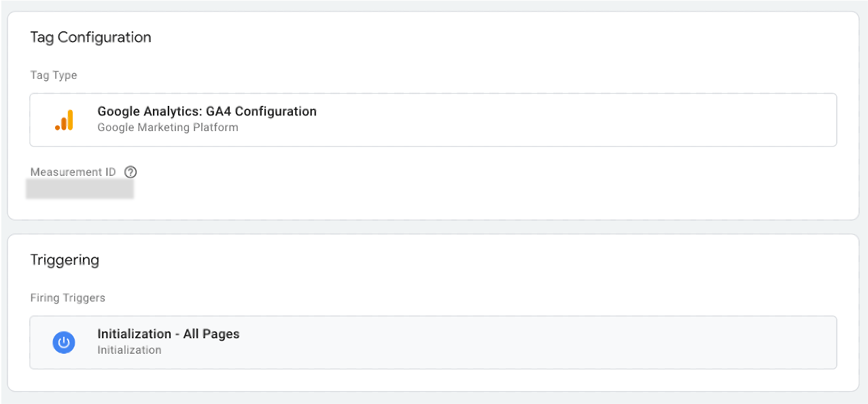Open the Measurement ID help question mark
Viewport: 868px width, 404px height.
pos(131,172)
